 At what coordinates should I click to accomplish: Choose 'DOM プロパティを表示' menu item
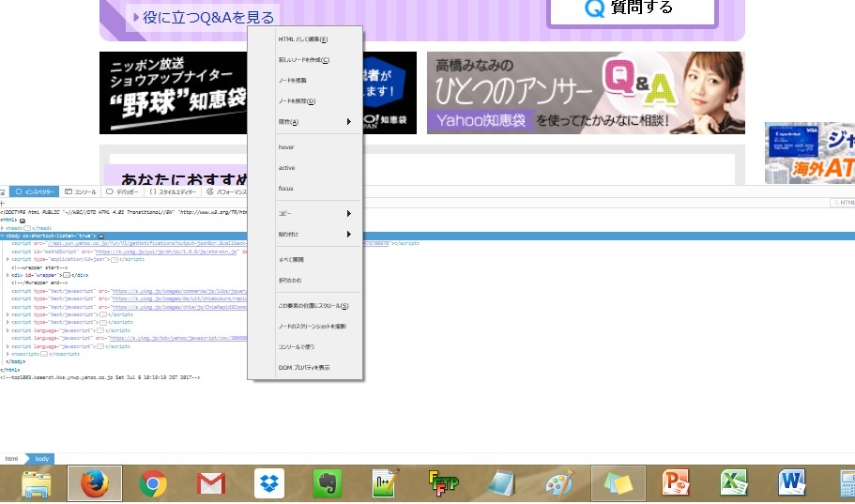pos(305,368)
